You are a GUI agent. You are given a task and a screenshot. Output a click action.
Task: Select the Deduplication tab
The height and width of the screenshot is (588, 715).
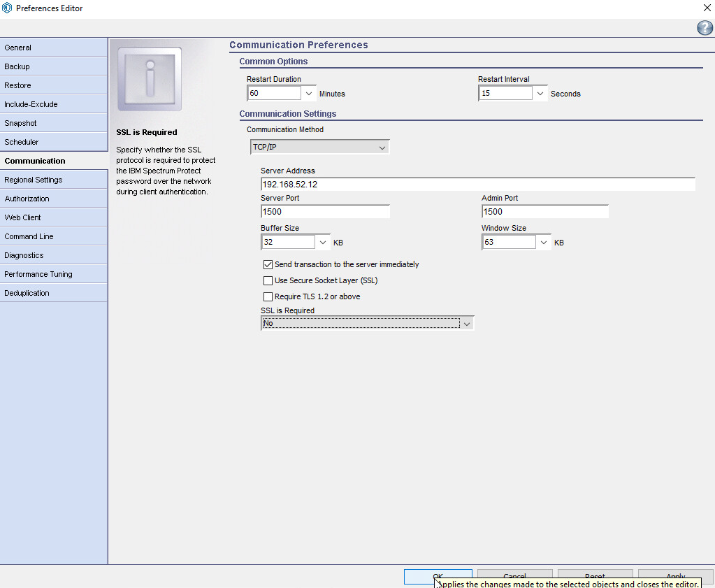[x=54, y=293]
